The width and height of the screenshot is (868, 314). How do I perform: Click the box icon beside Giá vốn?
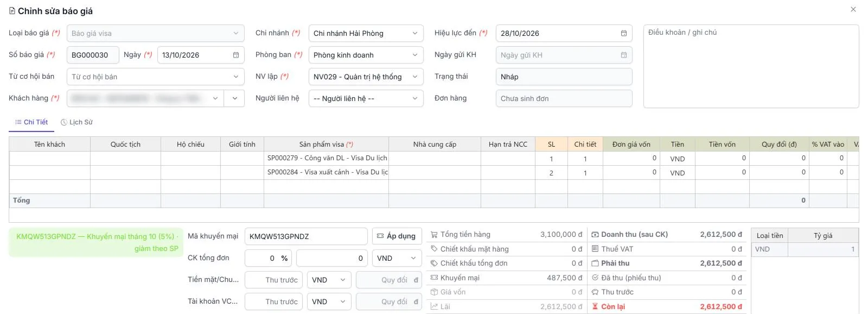click(434, 292)
